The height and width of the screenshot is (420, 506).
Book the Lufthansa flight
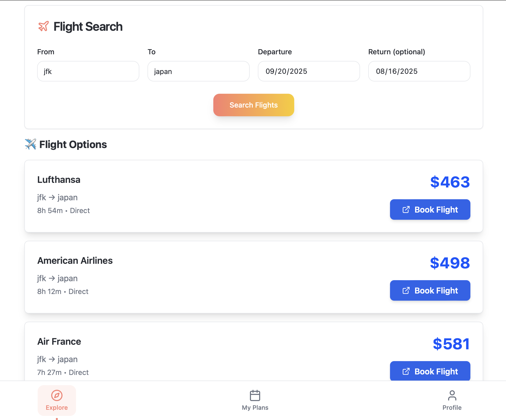click(x=430, y=209)
